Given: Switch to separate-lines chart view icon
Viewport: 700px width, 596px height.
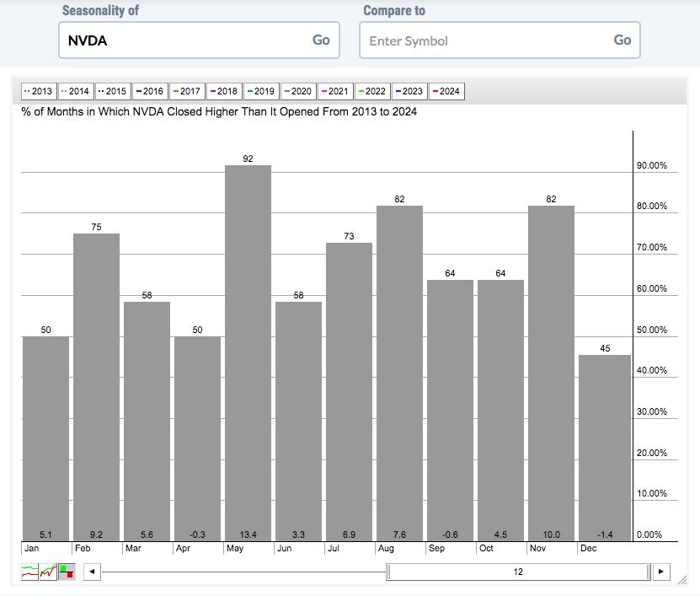Looking at the screenshot, I should point(29,572).
